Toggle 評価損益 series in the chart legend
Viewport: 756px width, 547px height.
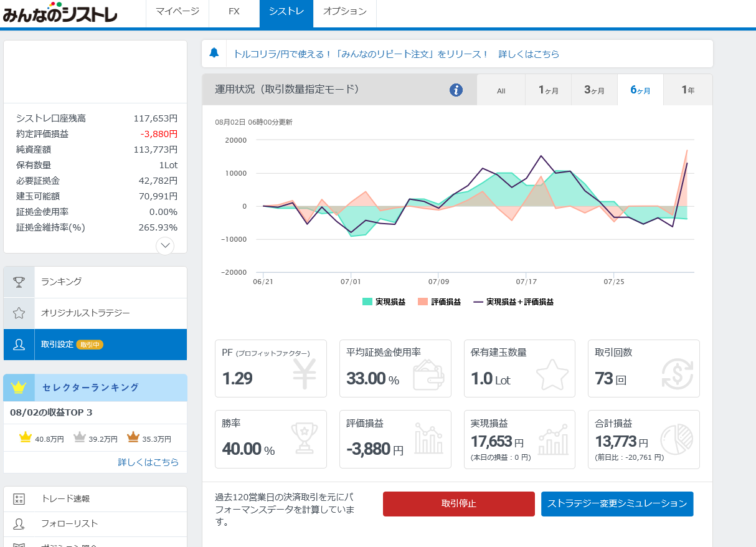[x=440, y=302]
